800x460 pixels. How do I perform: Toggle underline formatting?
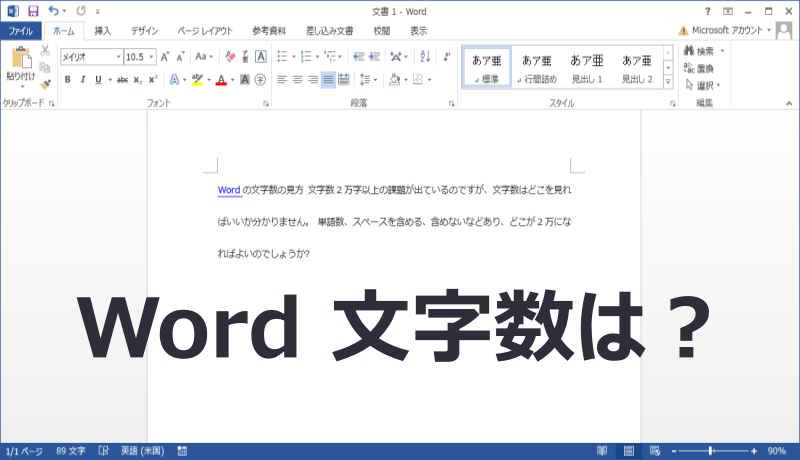pyautogui.click(x=98, y=80)
